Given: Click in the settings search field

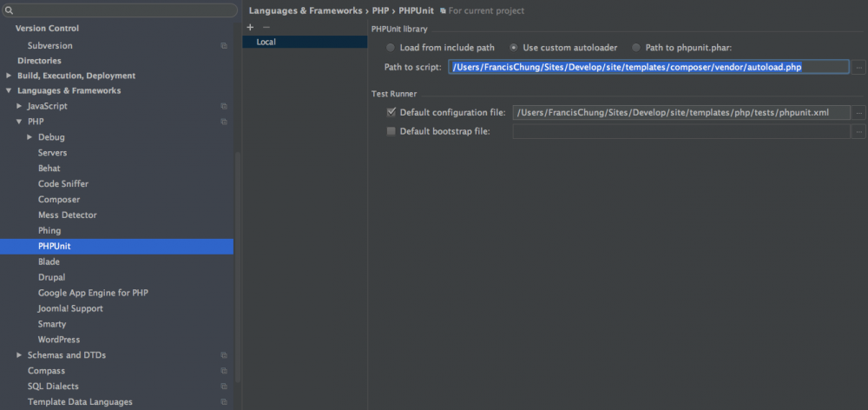Looking at the screenshot, I should coord(119,10).
